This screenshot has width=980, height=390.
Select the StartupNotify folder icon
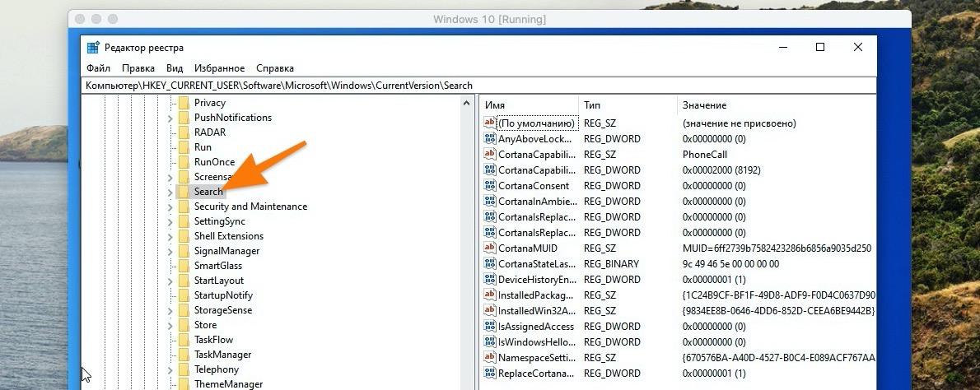point(184,295)
